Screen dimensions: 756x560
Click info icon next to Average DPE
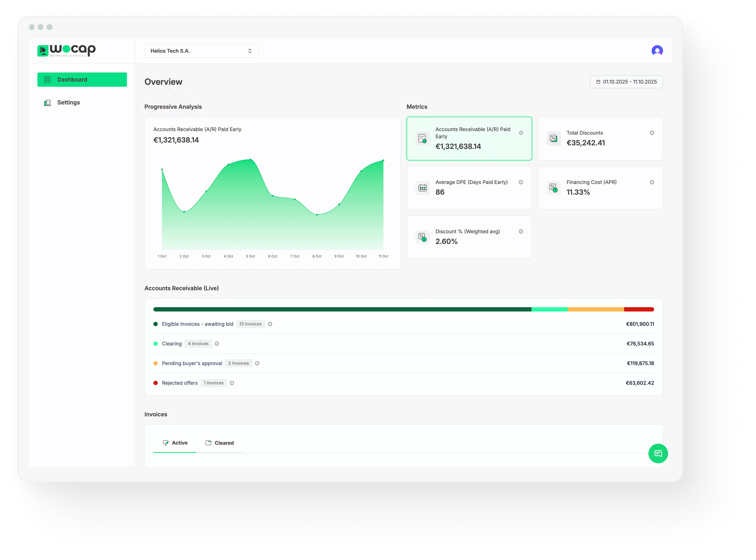[521, 182]
